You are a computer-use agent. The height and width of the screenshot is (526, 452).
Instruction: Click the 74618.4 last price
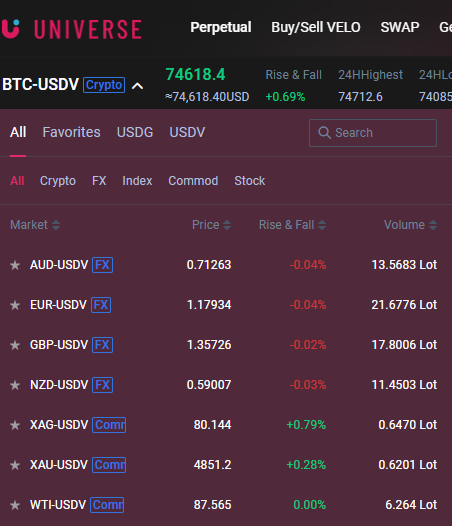[x=195, y=74]
